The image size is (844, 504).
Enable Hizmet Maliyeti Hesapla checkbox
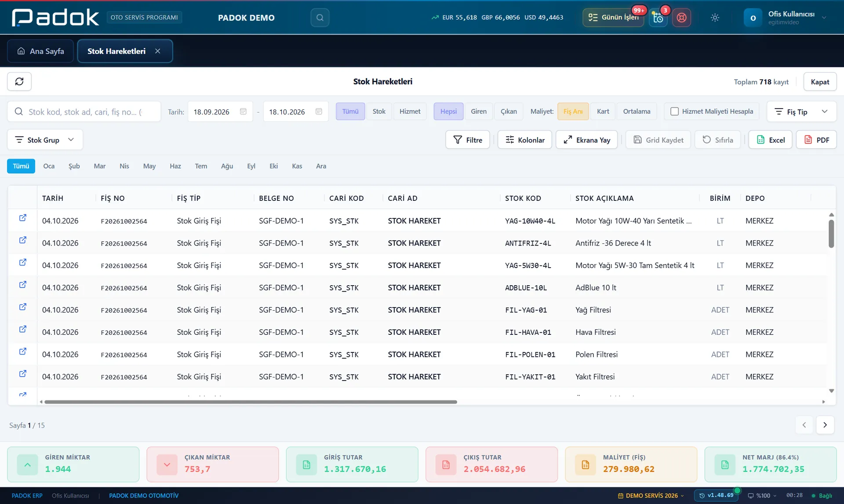674,112
